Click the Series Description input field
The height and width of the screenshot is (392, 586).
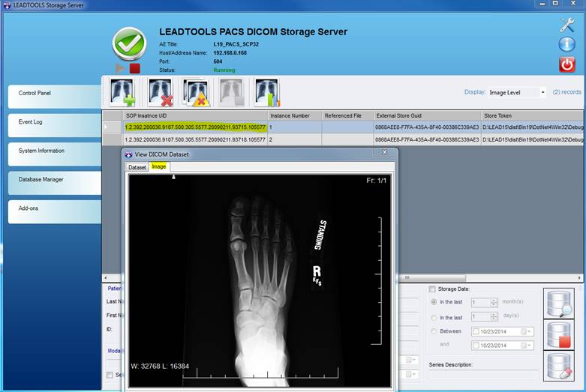click(483, 375)
